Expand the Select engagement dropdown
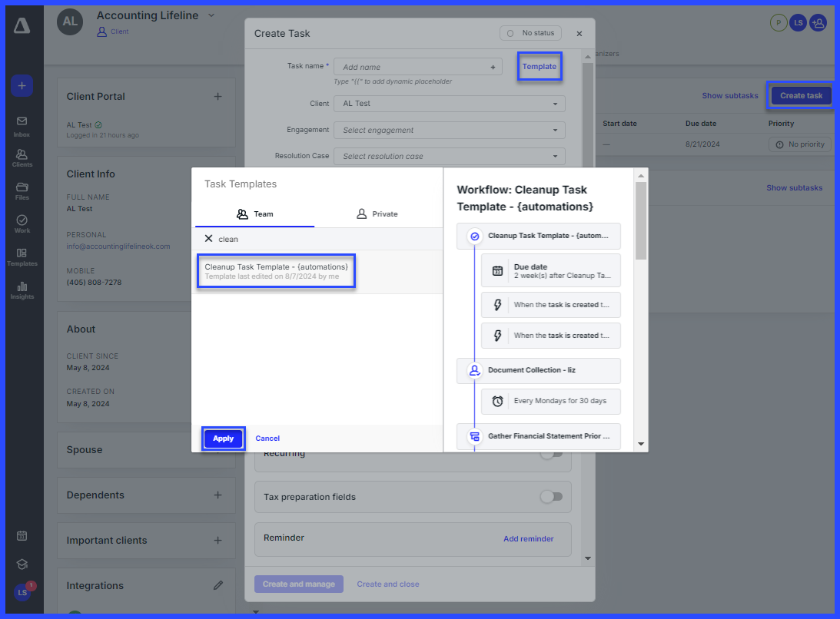This screenshot has width=840, height=619. [x=449, y=131]
